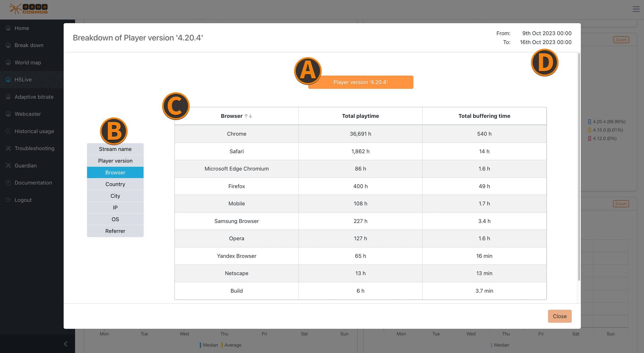644x353 pixels.
Task: Open Guardian page
Action: (x=26, y=165)
